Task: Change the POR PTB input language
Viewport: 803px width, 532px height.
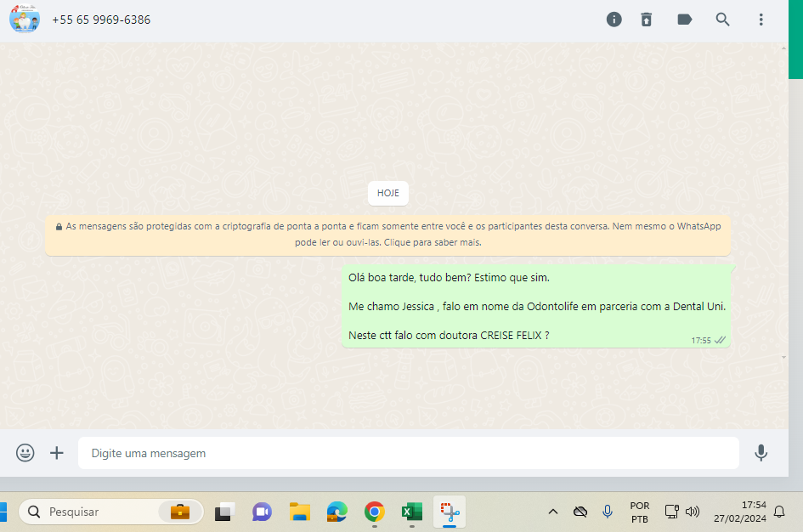Action: click(x=640, y=512)
